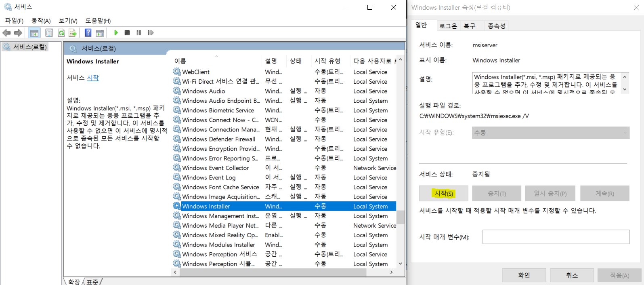This screenshot has width=644, height=285.
Task: Select Windows Perception 서비스 row
Action: [284, 254]
